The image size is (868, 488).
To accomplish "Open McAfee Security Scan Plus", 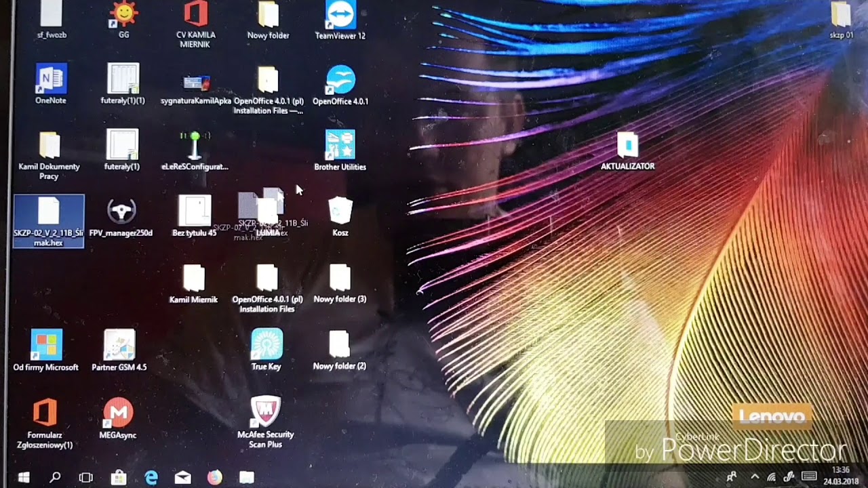I will [265, 422].
